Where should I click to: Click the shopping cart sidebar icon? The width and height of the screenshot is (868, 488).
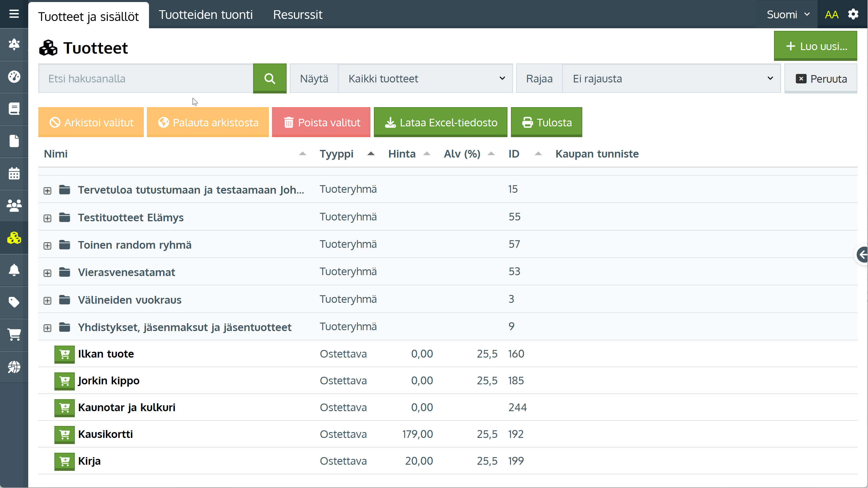14,335
